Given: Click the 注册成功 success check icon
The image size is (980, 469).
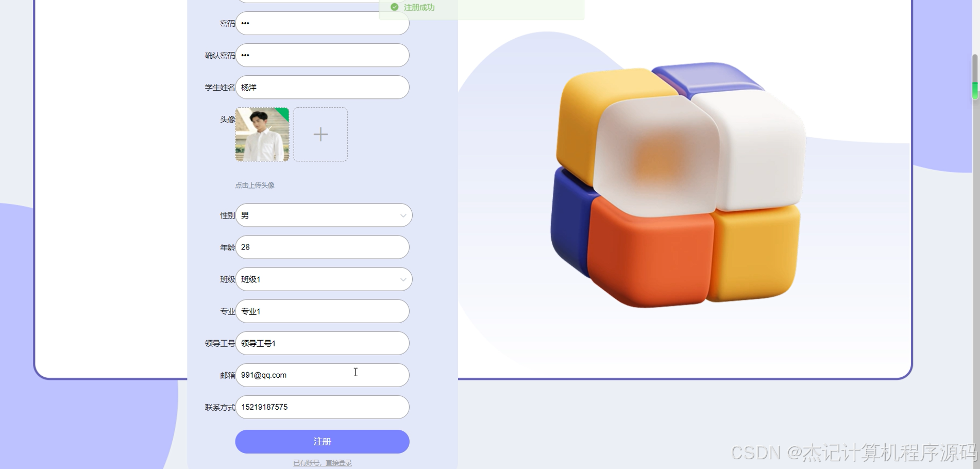Looking at the screenshot, I should (x=395, y=7).
